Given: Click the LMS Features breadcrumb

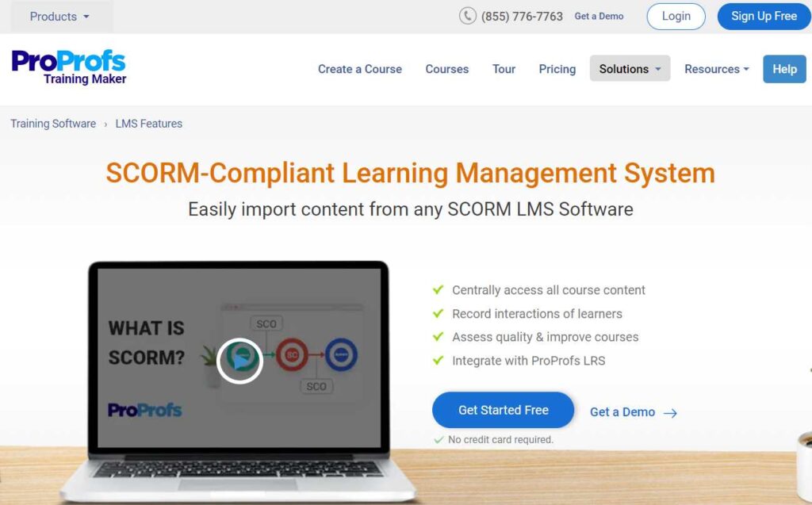Looking at the screenshot, I should [148, 124].
